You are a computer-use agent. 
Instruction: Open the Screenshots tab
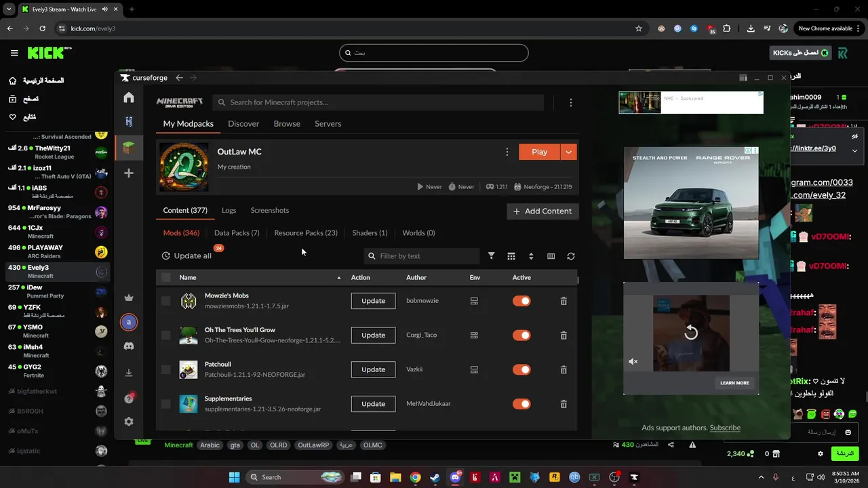point(270,211)
